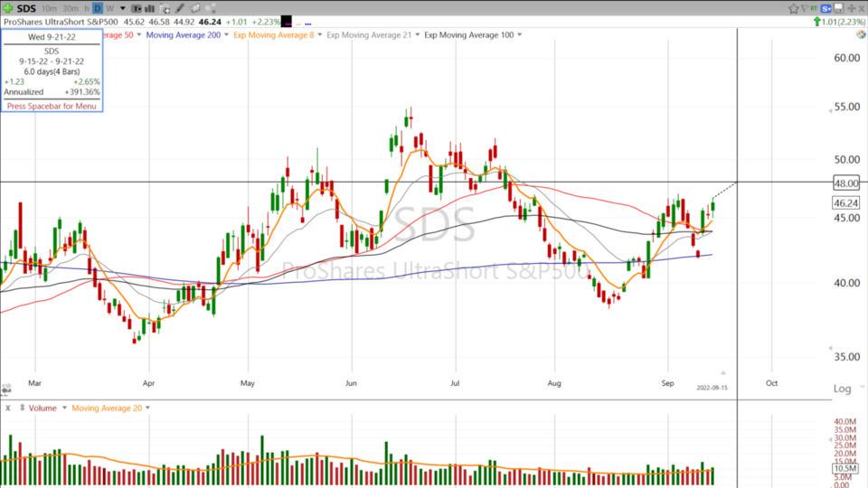Click the Exp Moving Average 8 label

[x=273, y=35]
